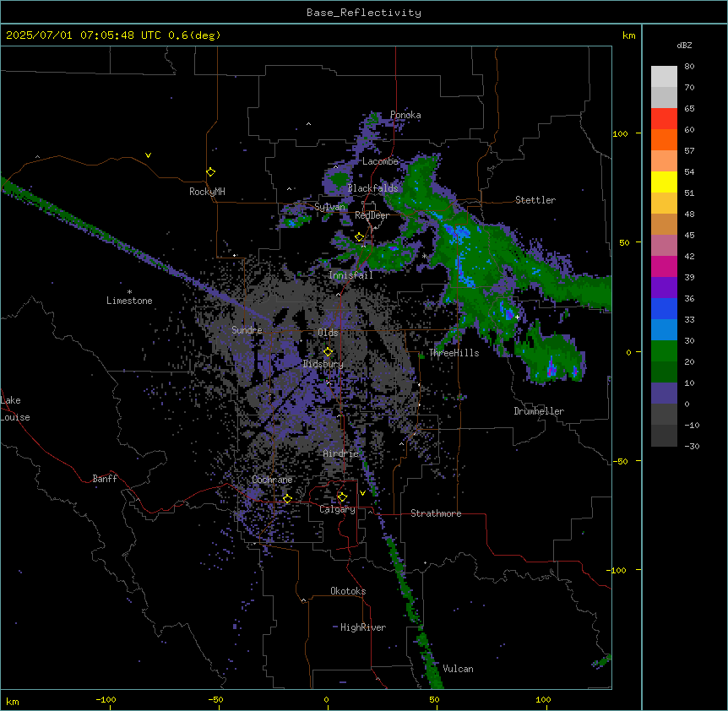Click the Sundre city label
The image size is (728, 711).
tap(247, 330)
